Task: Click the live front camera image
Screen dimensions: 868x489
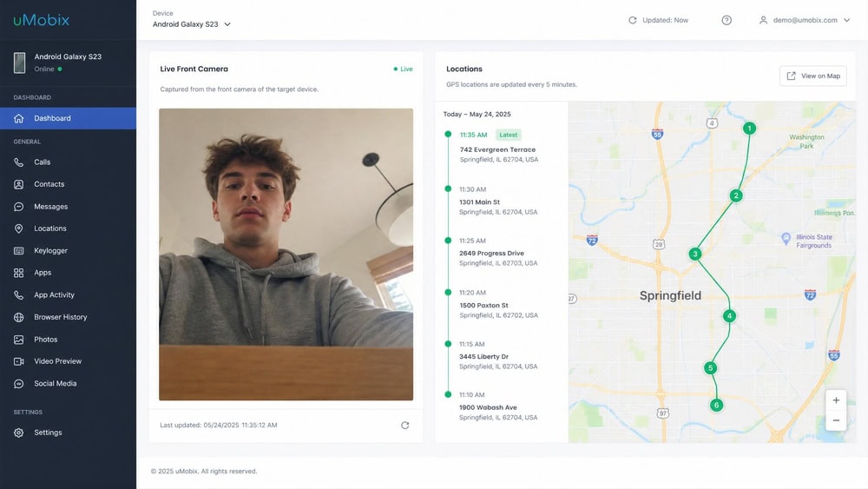Action: coord(286,254)
